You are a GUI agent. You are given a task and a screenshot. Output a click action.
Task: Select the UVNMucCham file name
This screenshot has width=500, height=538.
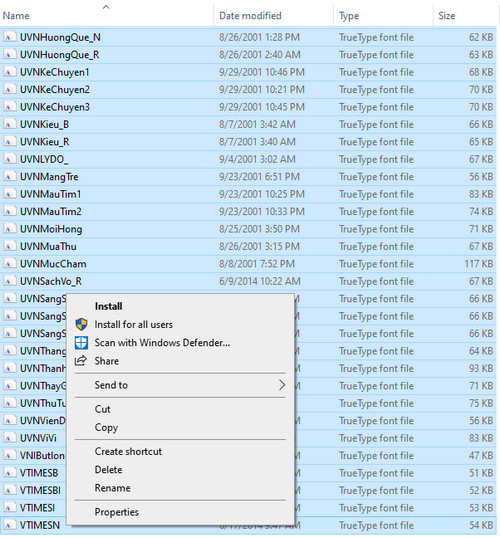tap(53, 264)
